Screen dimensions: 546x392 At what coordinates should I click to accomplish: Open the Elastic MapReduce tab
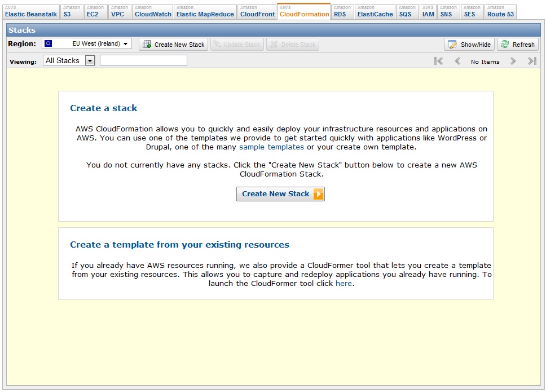click(x=205, y=11)
